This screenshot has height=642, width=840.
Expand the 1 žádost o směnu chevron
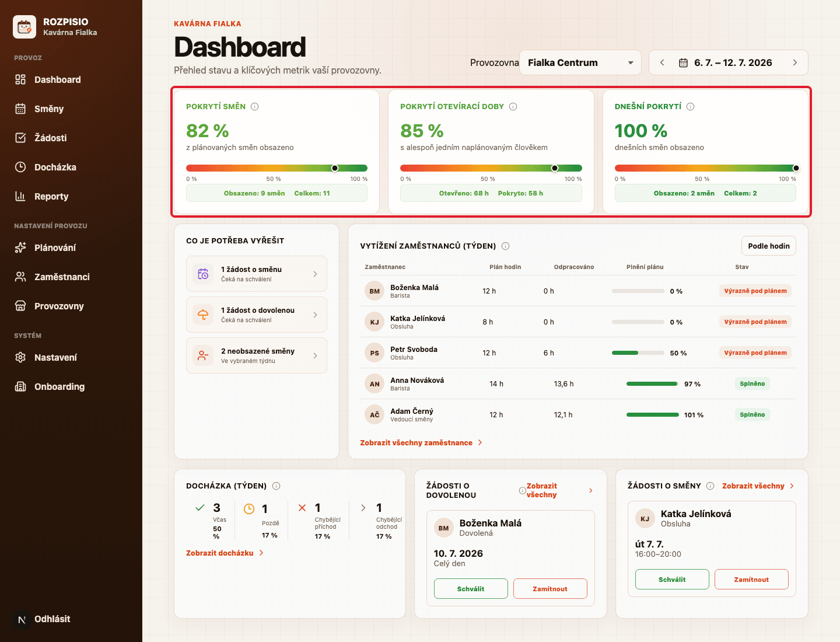tap(315, 274)
